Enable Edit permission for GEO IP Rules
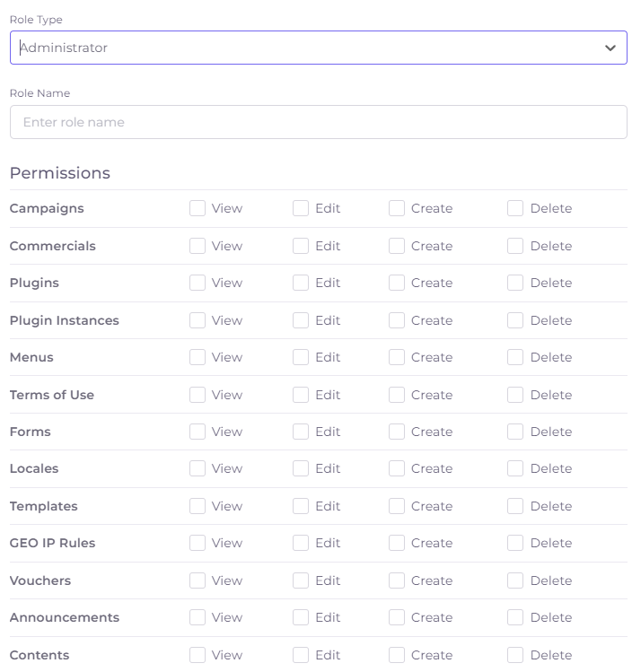The height and width of the screenshot is (672, 632). coord(301,543)
